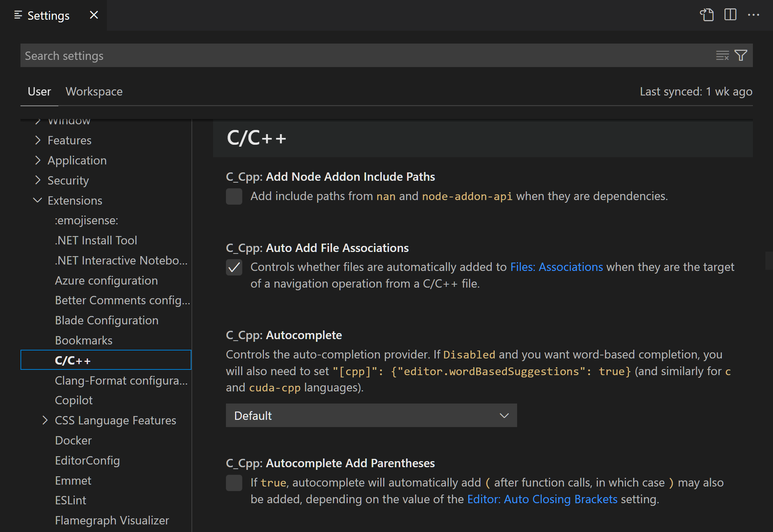Select the User settings tab
Screen dimensions: 773x532
click(x=39, y=91)
